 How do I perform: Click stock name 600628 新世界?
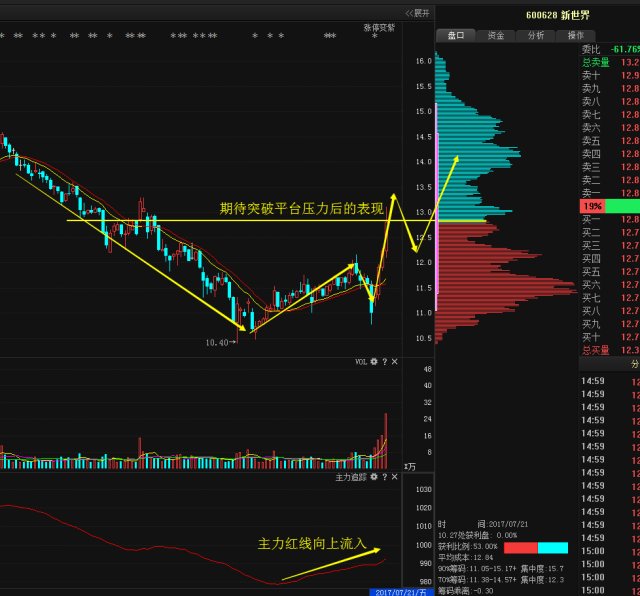click(x=560, y=14)
